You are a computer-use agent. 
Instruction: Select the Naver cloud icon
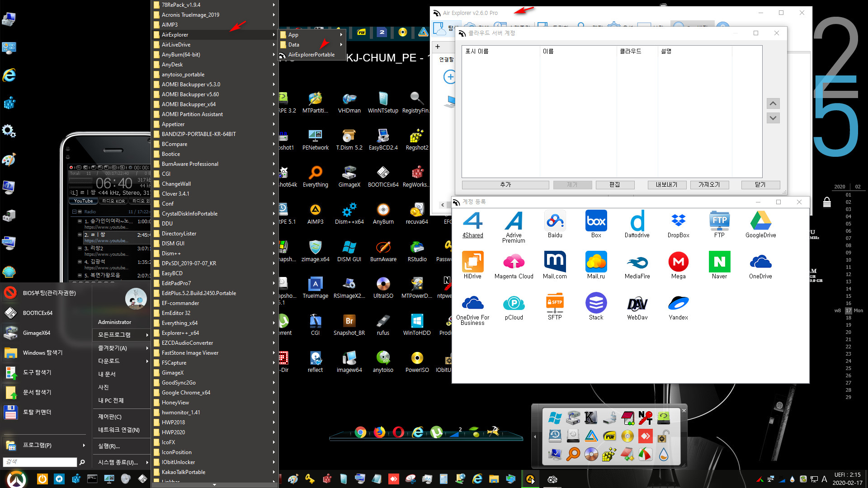coord(719,266)
